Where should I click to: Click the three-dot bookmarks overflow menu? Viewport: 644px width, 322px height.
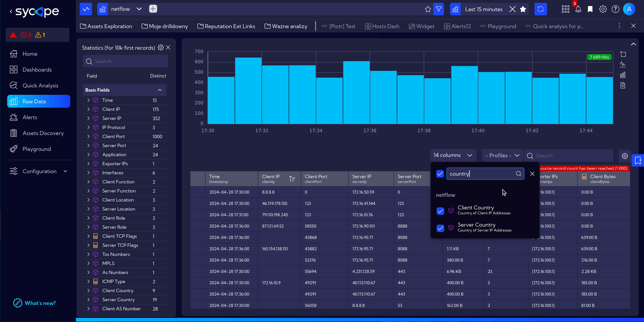619,26
